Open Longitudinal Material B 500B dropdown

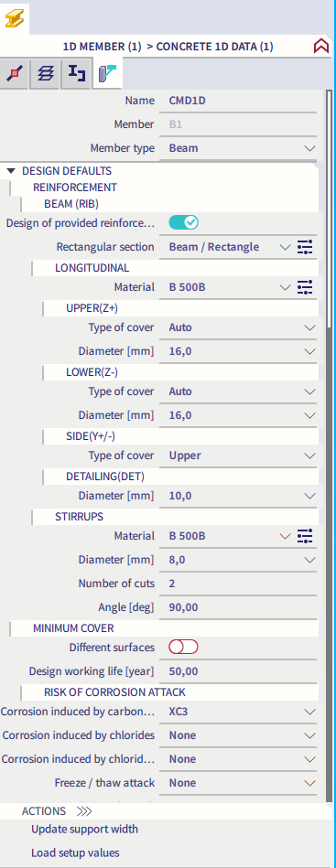click(225, 287)
